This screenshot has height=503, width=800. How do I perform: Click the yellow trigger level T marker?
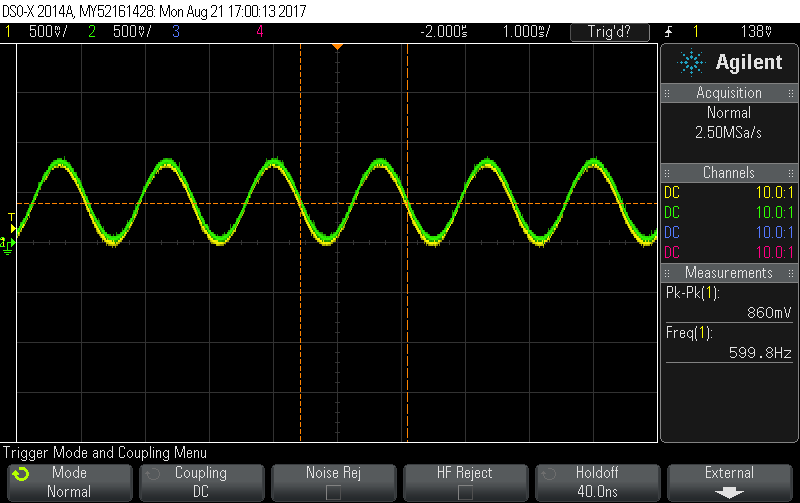(x=12, y=224)
